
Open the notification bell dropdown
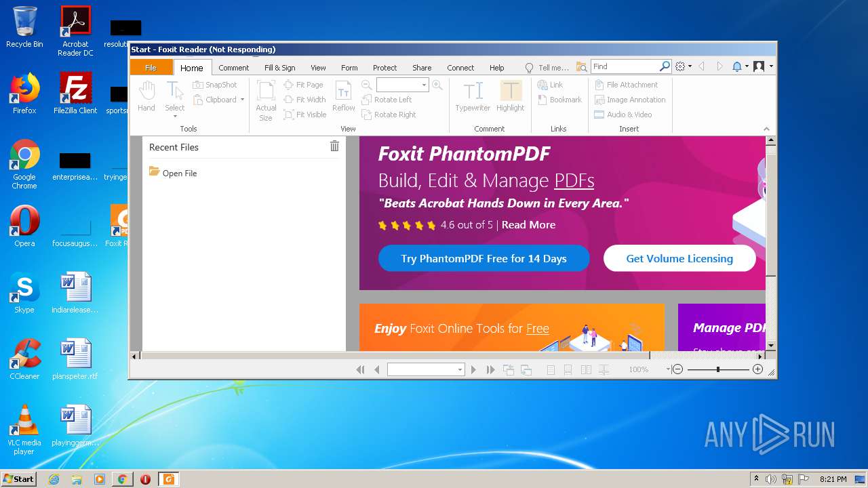(x=740, y=66)
